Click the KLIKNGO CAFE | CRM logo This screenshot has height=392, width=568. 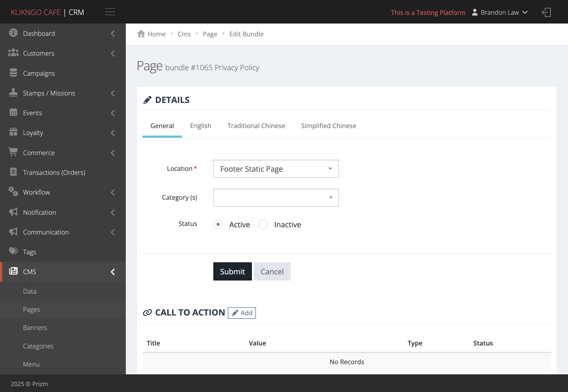click(47, 12)
